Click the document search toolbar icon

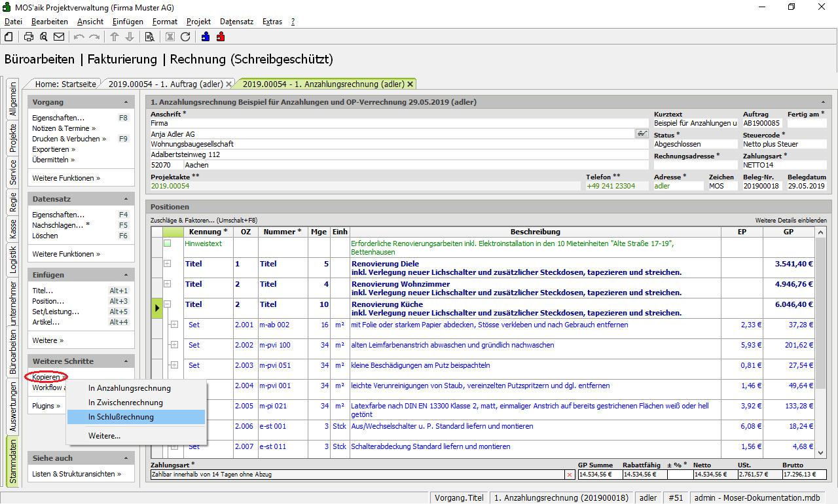click(149, 37)
